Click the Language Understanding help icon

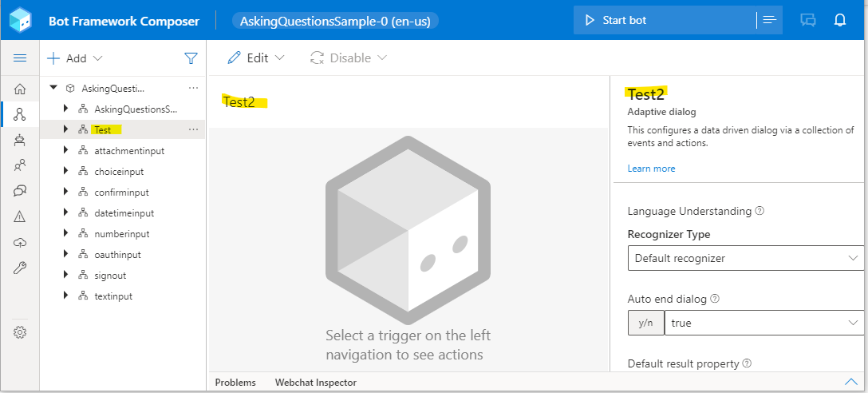click(760, 211)
